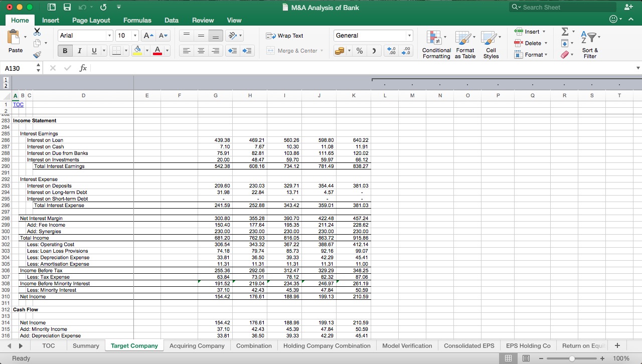Click the AutoSum icon
The height and width of the screenshot is (364, 642).
point(566,32)
